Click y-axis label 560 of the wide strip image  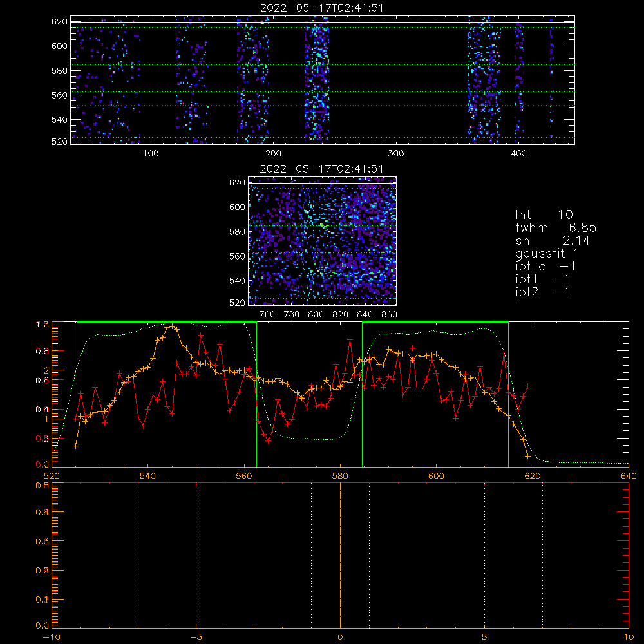click(59, 95)
